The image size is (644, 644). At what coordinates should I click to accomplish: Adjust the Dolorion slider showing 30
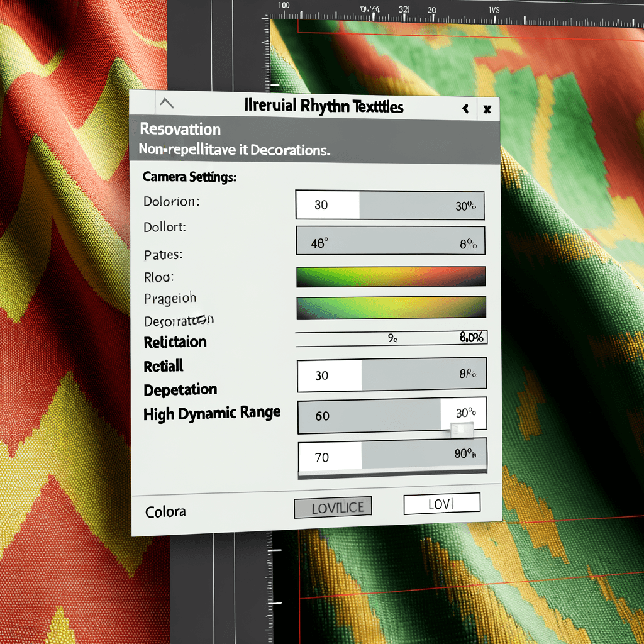click(x=390, y=205)
